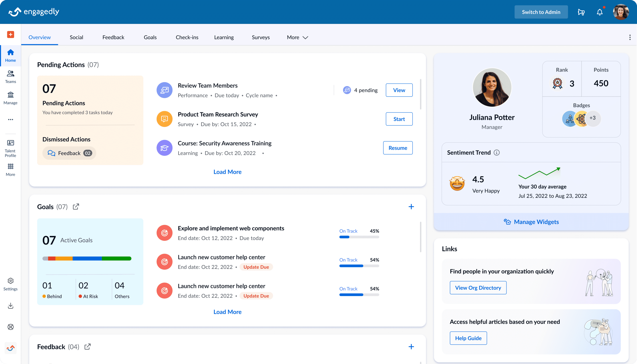Click the download icon in sidebar
This screenshot has width=637, height=364.
pos(10,306)
